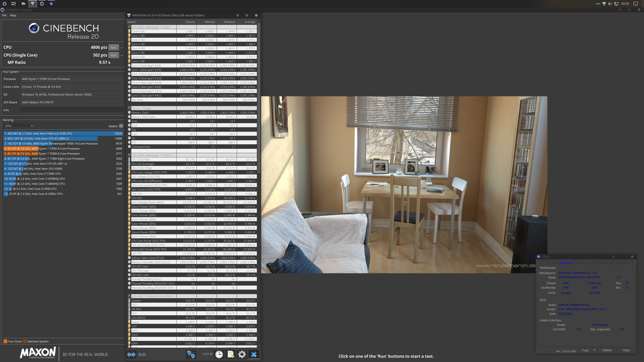Screen dimensions: 644x362
Task: Click the clock icon beside Core 0 Clock
Action: [129, 65]
